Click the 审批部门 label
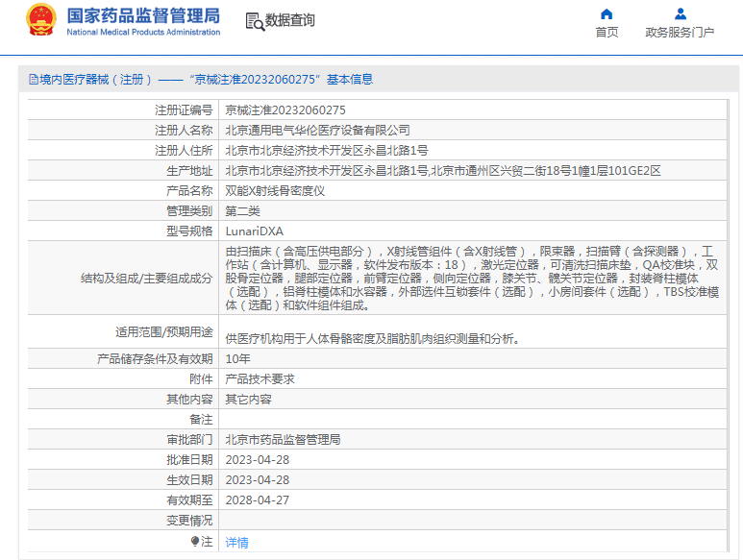The height and width of the screenshot is (560, 743). tap(189, 439)
